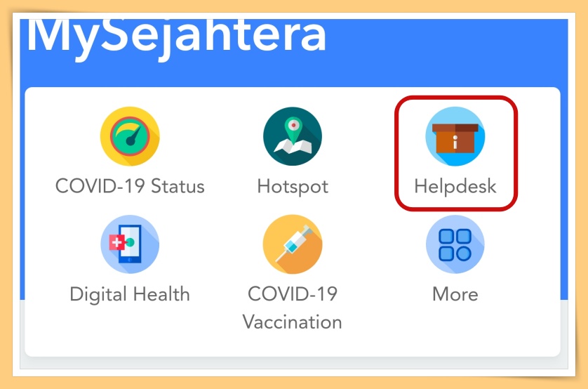The height and width of the screenshot is (389, 588).
Task: Tap the Hotspot map pin icon
Action: [293, 136]
